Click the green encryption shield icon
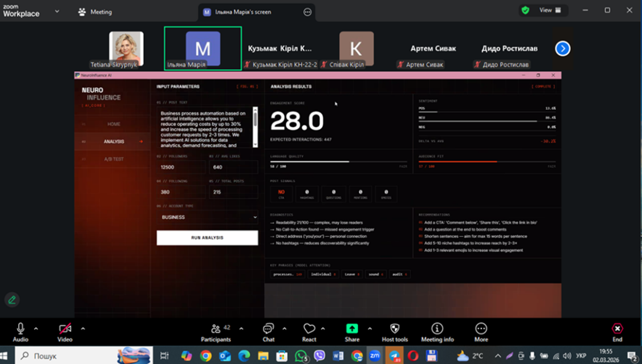Viewport: 642px width, 364px height. point(525,10)
